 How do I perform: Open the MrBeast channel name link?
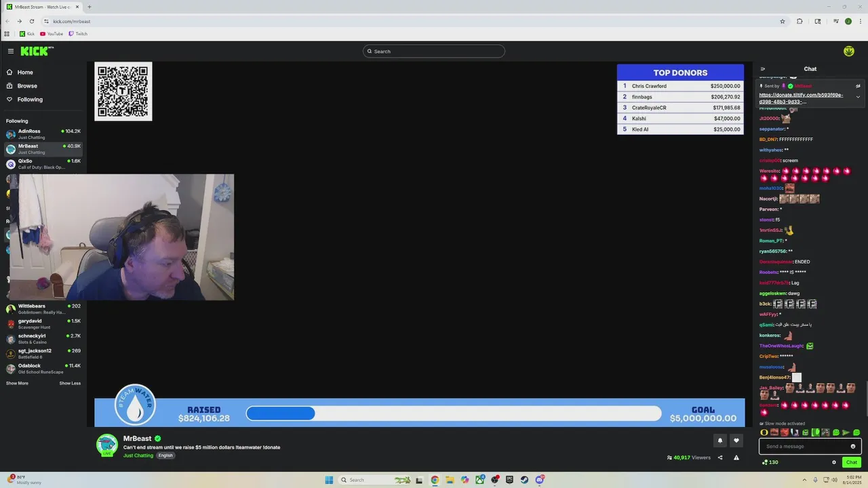(137, 439)
